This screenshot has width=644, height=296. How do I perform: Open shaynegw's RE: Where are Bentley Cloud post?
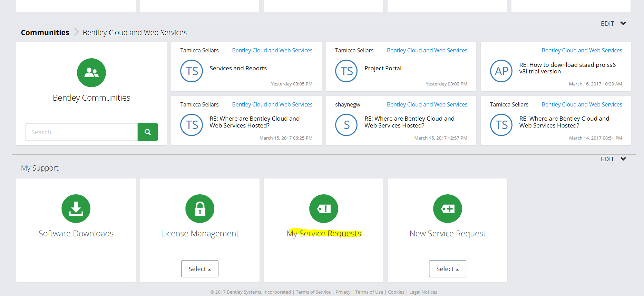pyautogui.click(x=409, y=122)
